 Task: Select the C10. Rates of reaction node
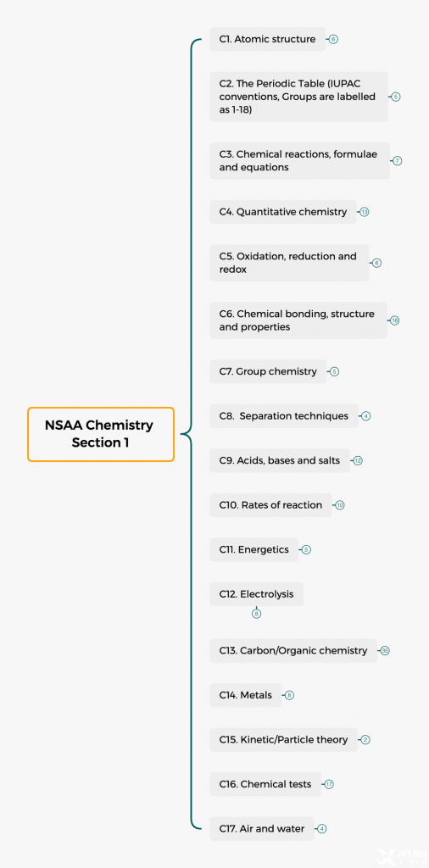[x=270, y=505]
